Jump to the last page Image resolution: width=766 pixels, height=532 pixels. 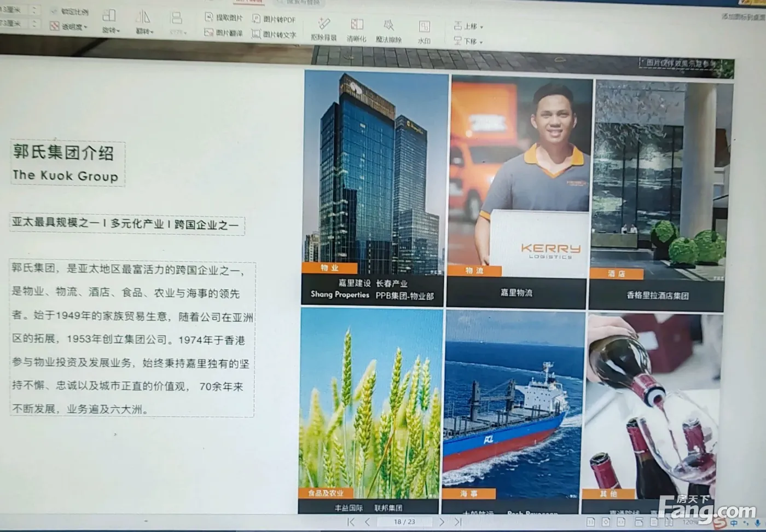[458, 522]
